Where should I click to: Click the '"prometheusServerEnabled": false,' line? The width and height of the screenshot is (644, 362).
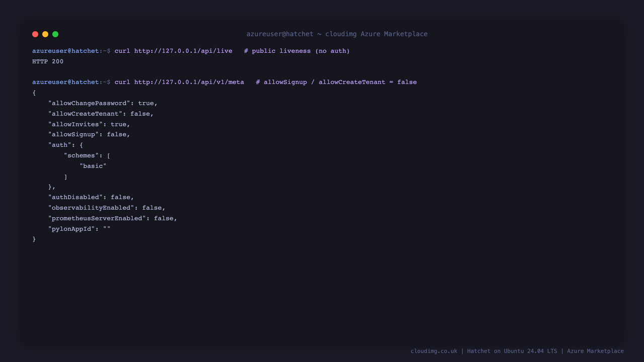click(113, 218)
